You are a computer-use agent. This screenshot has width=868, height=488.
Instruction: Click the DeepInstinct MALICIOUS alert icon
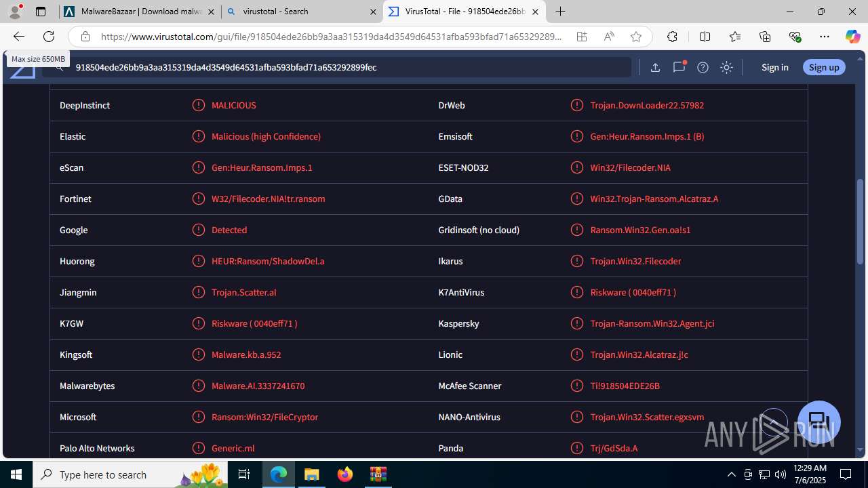(x=199, y=105)
